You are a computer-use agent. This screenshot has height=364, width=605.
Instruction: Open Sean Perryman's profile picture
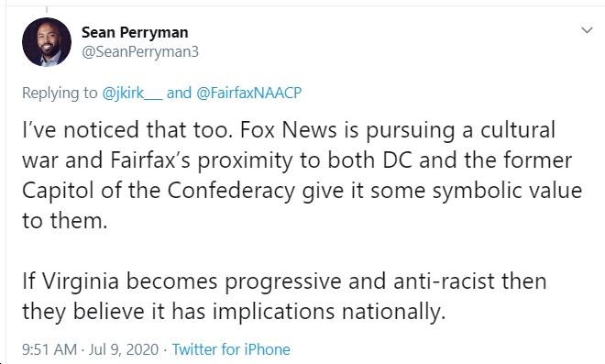[x=47, y=42]
